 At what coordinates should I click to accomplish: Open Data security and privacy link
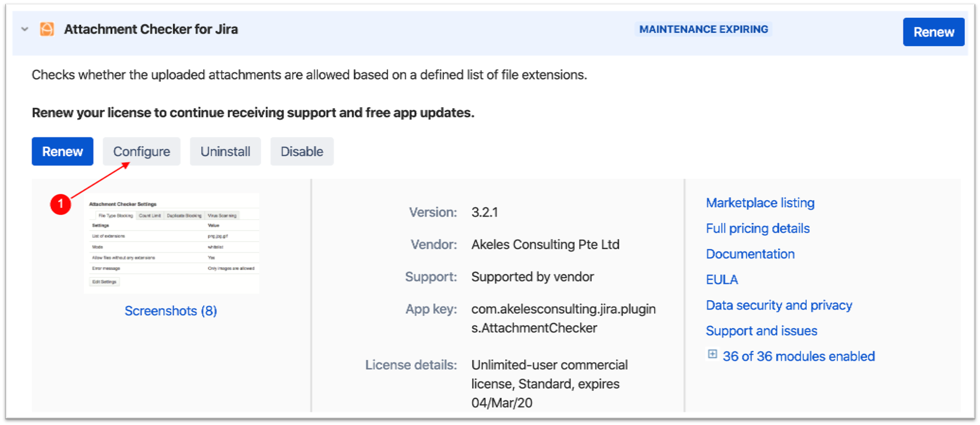pyautogui.click(x=779, y=305)
